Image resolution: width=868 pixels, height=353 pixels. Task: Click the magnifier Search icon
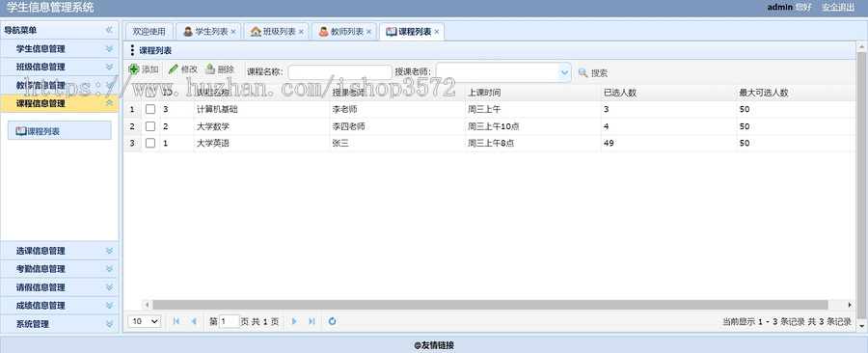click(x=583, y=72)
